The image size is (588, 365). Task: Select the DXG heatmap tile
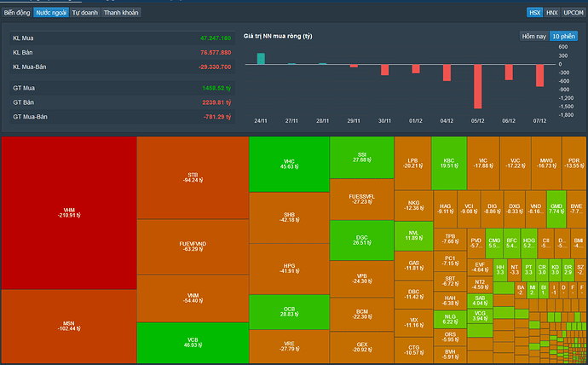(x=514, y=209)
